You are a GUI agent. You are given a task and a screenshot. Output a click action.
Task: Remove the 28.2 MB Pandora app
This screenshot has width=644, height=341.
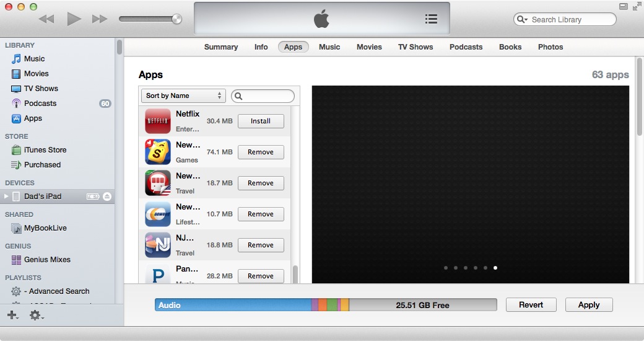coord(261,276)
